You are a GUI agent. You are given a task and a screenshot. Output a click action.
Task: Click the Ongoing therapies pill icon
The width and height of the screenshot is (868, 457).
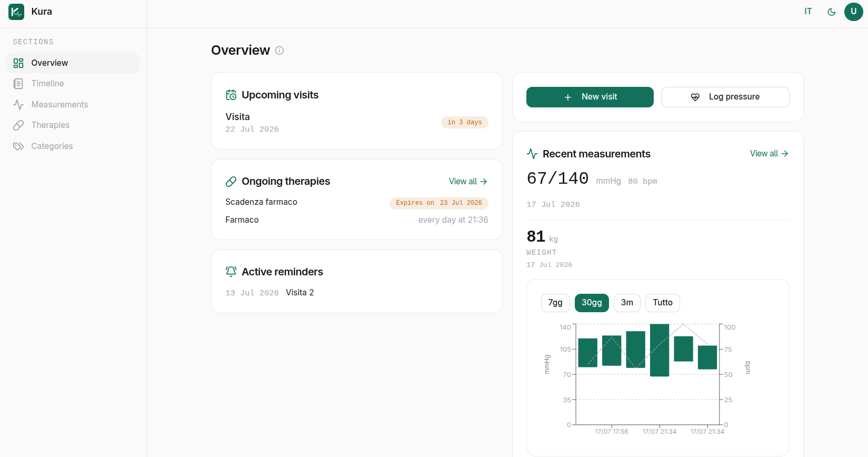click(231, 182)
